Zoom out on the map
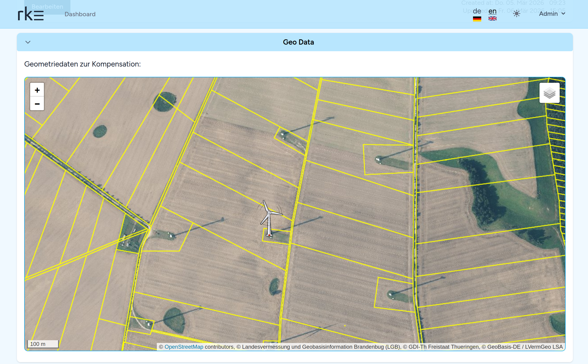 coord(37,104)
